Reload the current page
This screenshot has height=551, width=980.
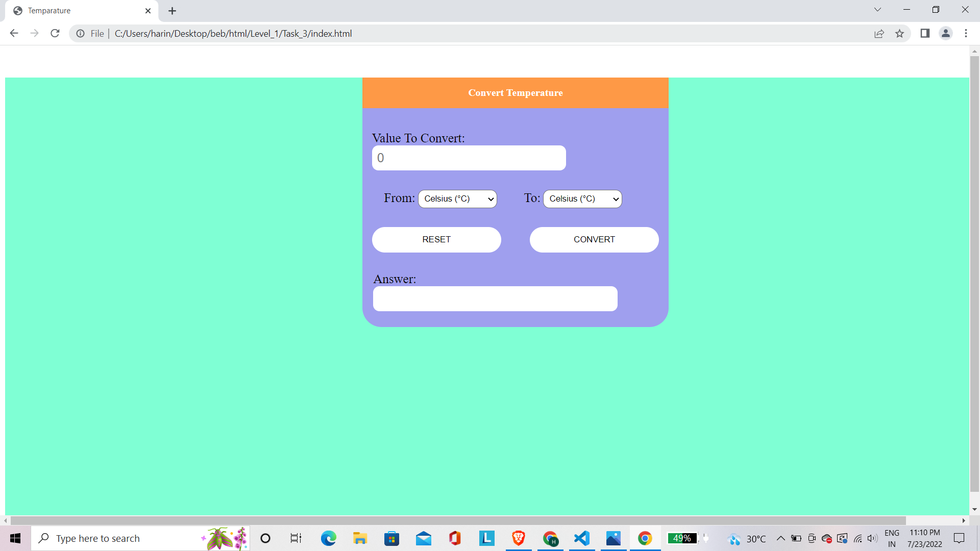(55, 33)
